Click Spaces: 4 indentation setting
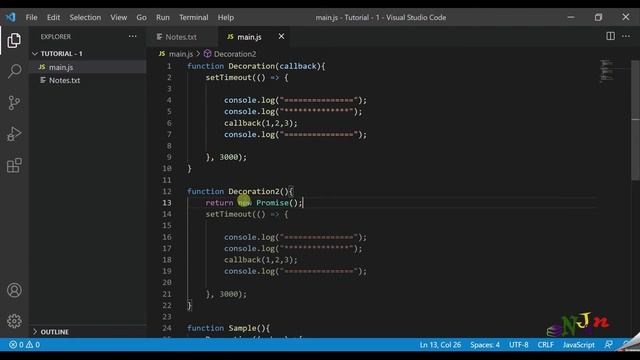640x360 pixels. 484,344
